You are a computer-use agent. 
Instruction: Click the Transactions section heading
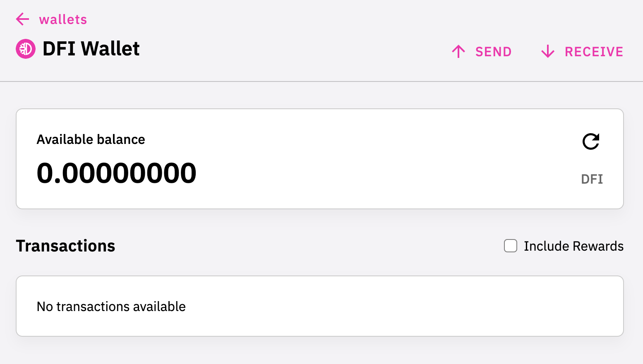(65, 246)
